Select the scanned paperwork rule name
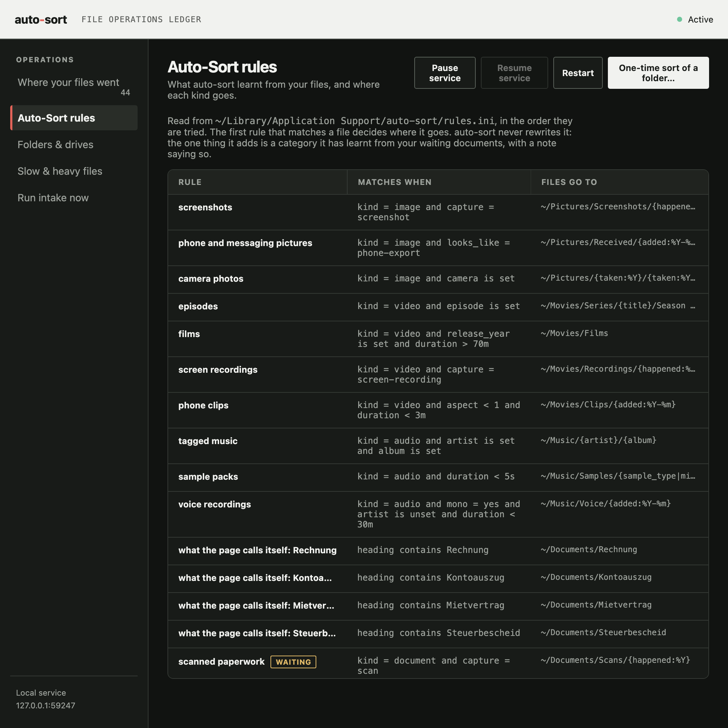 coord(221,662)
